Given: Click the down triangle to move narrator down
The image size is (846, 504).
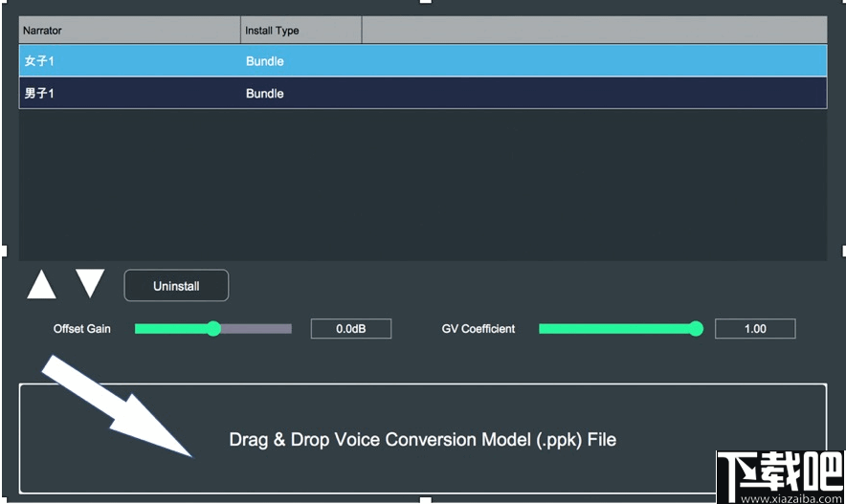Looking at the screenshot, I should 90,284.
